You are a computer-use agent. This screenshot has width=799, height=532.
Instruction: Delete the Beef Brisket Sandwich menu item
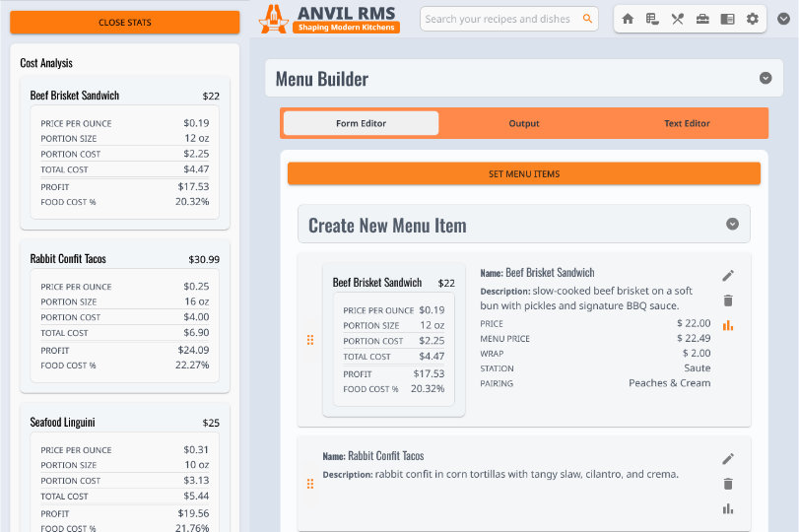[x=728, y=300]
